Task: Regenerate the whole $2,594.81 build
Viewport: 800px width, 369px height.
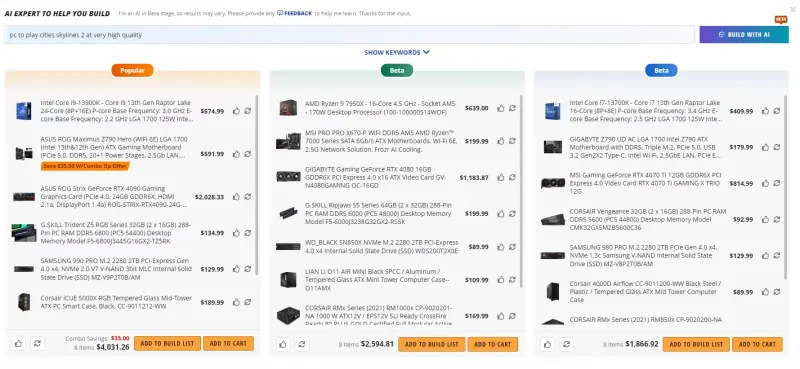Action: pyautogui.click(x=302, y=344)
